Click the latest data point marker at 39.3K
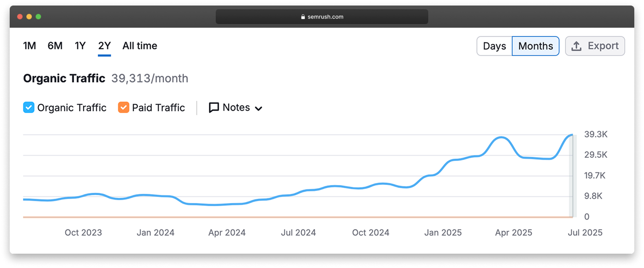 tap(572, 135)
